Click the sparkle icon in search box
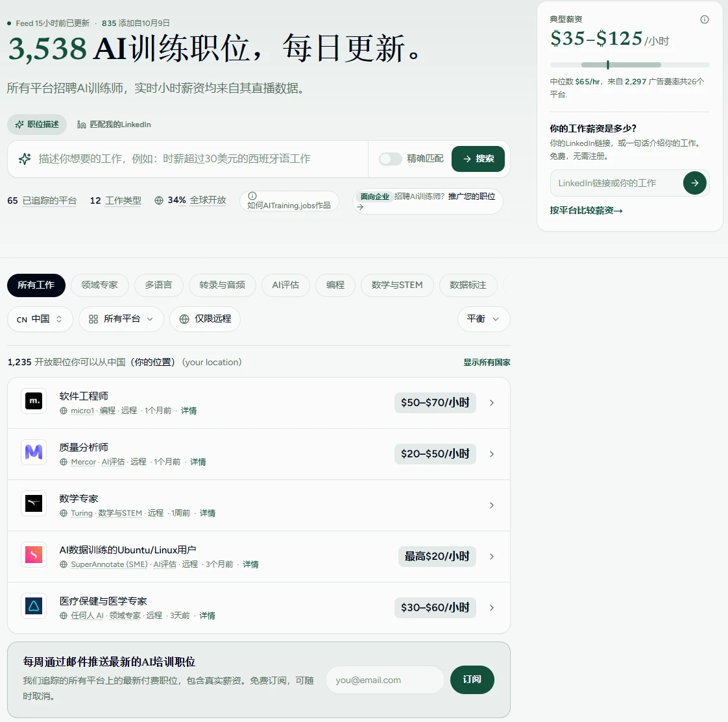This screenshot has width=728, height=722. tap(25, 159)
